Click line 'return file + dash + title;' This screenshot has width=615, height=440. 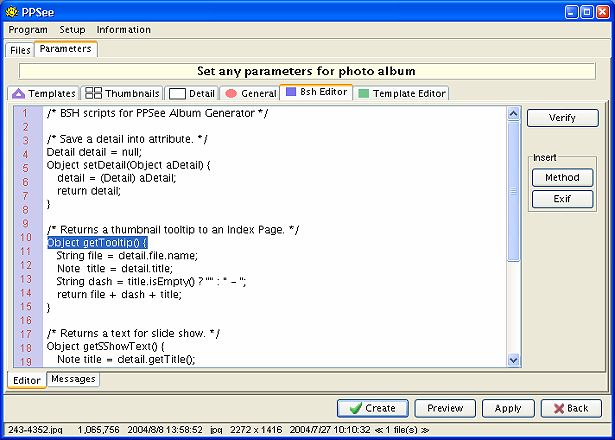[119, 295]
